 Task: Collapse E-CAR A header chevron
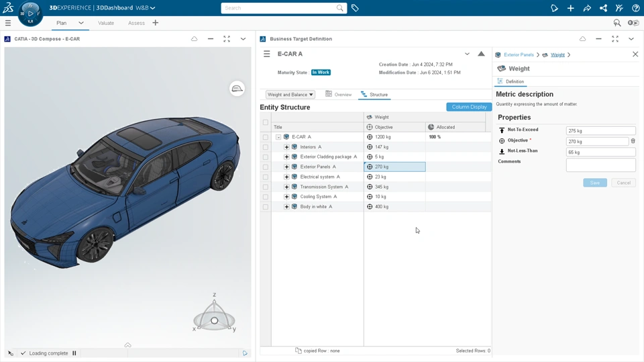coord(467,54)
